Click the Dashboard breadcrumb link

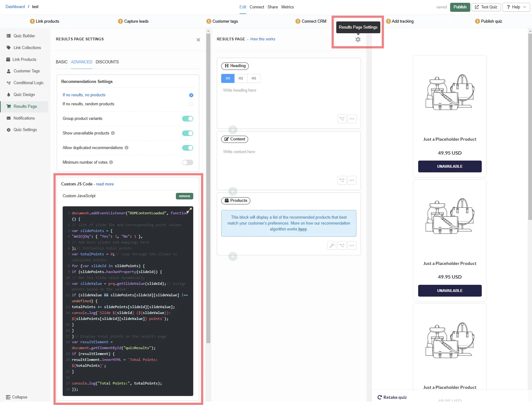point(15,7)
